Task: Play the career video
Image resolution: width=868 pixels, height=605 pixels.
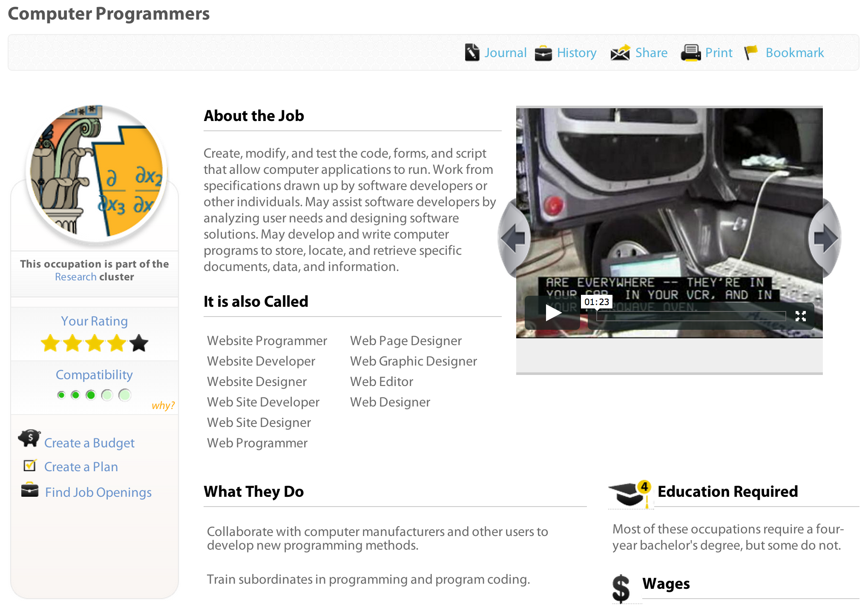Action: [553, 313]
